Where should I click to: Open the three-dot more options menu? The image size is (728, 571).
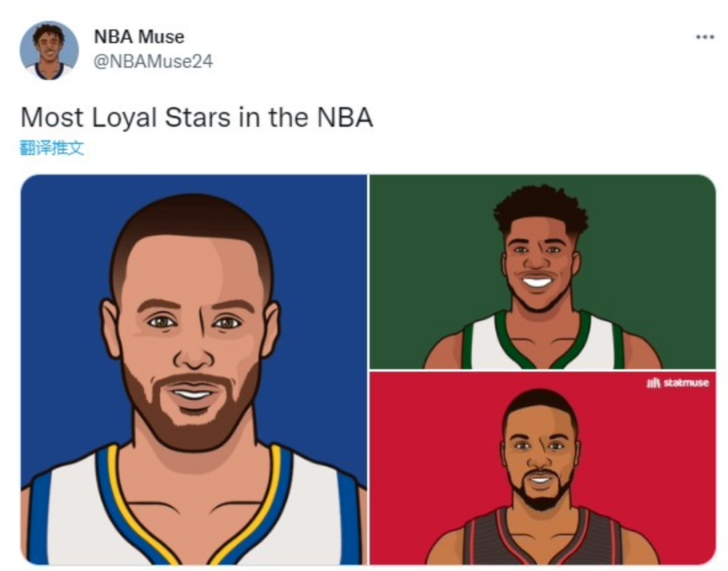[704, 37]
